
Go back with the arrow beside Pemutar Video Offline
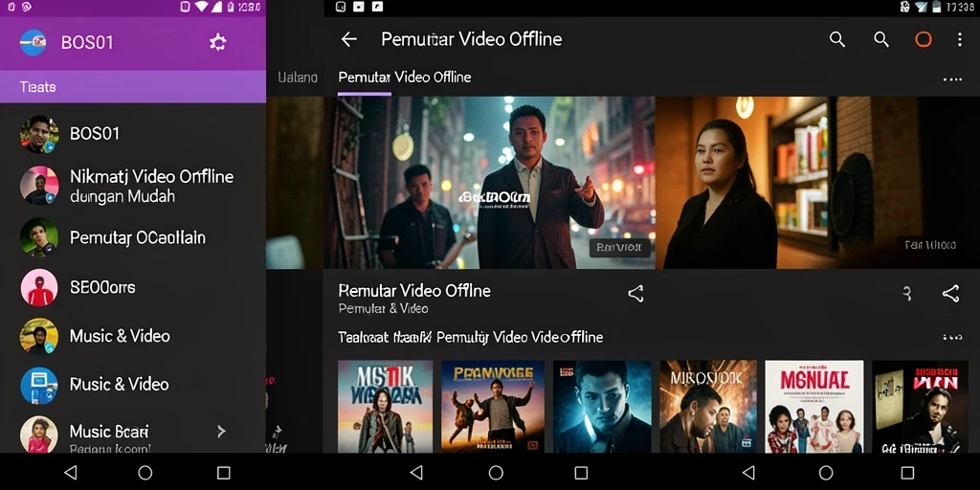(x=348, y=39)
